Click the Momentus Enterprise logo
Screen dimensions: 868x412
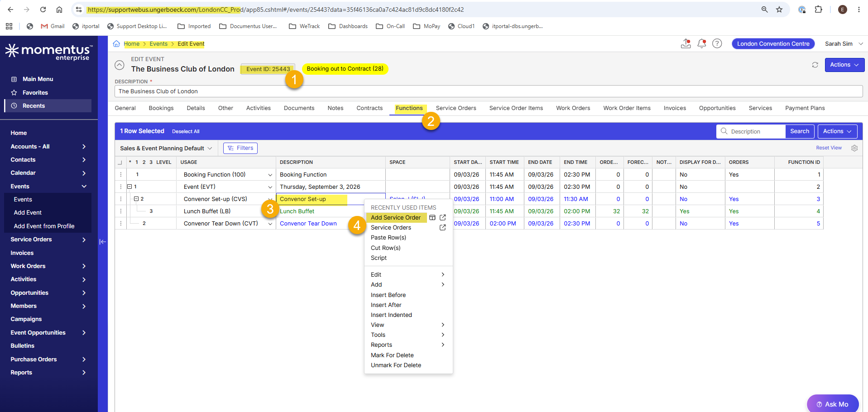click(x=49, y=52)
